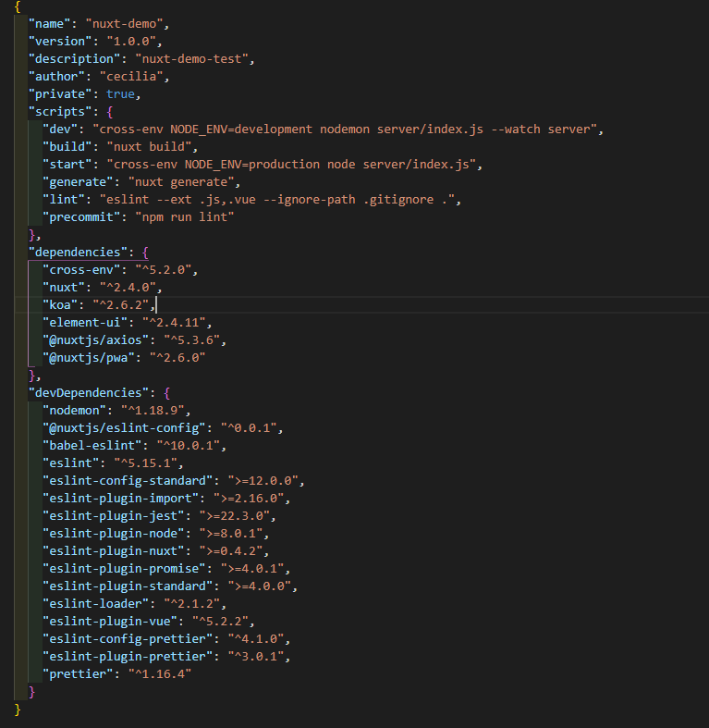This screenshot has height=728, width=709.
Task: Click the "^2.6.0" pwa version
Action: point(177,358)
